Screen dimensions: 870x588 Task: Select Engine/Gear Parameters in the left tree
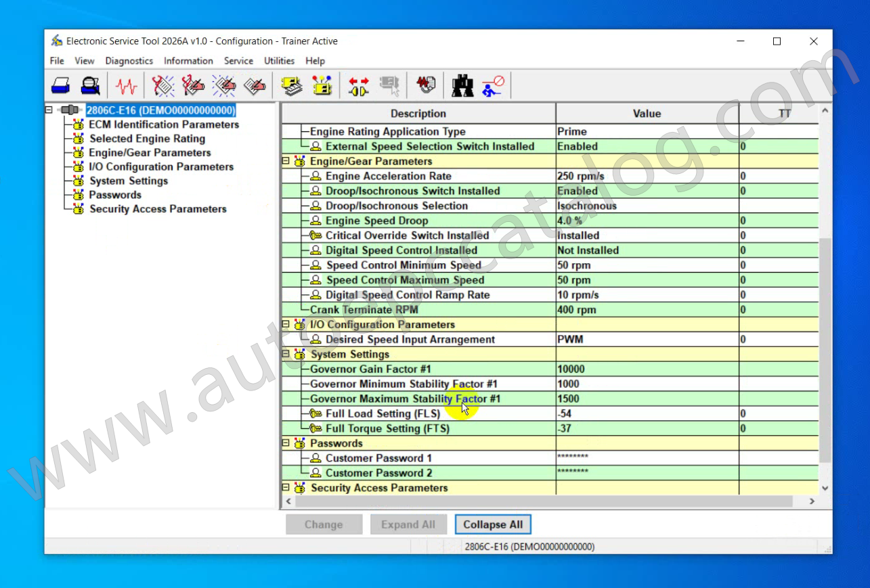pyautogui.click(x=150, y=153)
